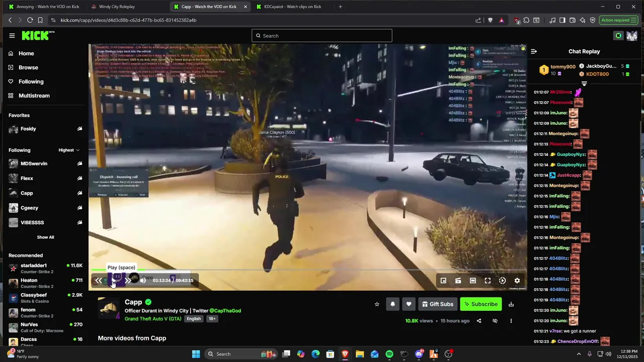The image size is (644, 362).
Task: Open the Kick hamburger menu
Action: point(12,36)
